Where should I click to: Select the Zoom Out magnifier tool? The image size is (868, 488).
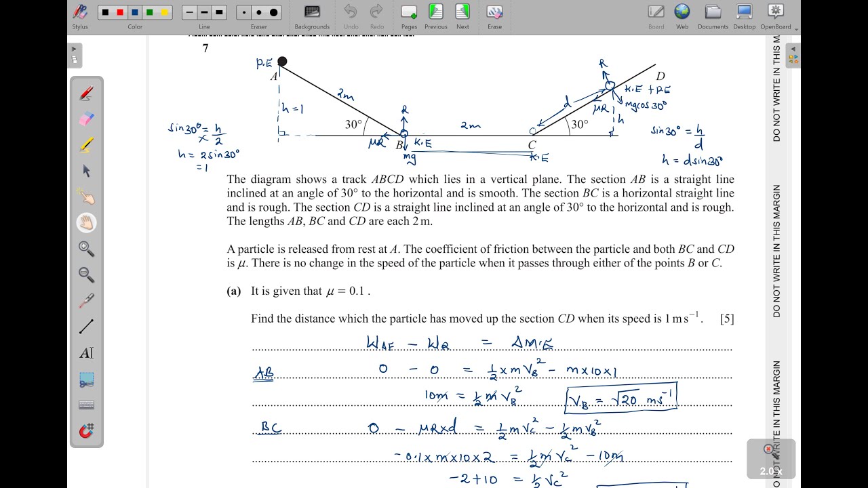tap(86, 274)
